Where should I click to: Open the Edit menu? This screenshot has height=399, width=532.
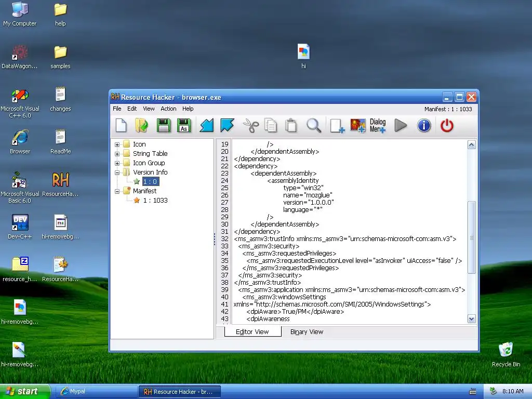pyautogui.click(x=132, y=109)
